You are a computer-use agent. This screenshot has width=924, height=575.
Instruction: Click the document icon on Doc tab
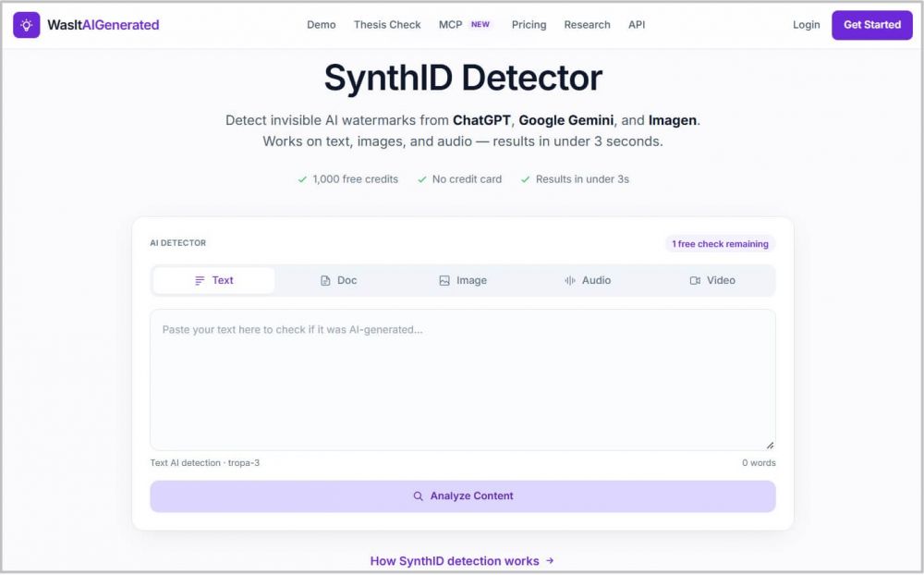[325, 281]
